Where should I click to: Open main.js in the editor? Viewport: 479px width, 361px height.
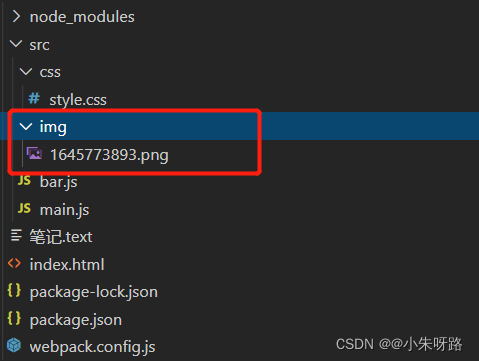[65, 210]
